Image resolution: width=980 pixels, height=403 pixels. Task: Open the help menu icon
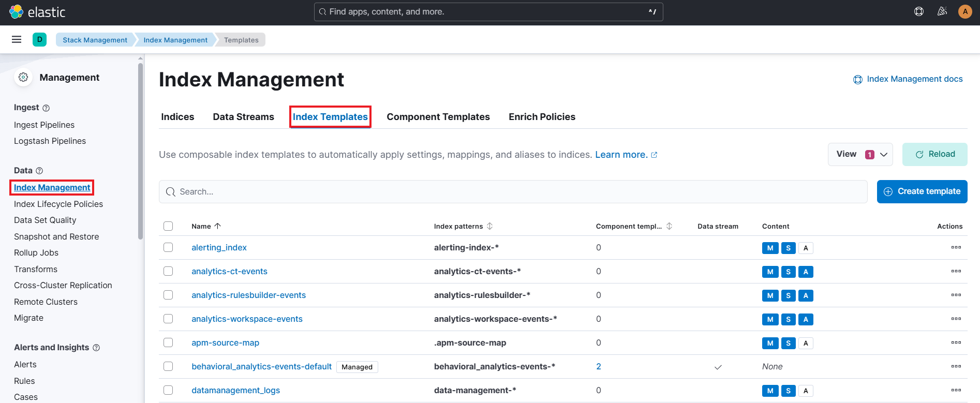pos(919,11)
